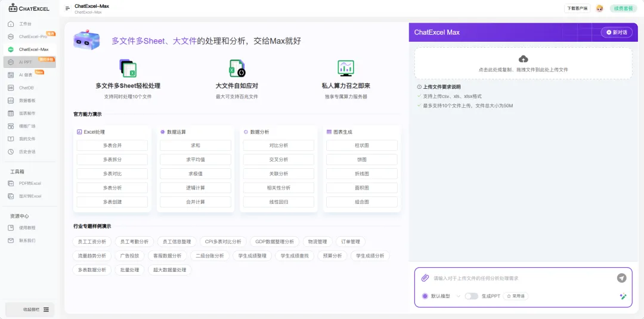The image size is (644, 319).
Task: Open the GDP数据整理分析 sample
Action: pos(275,242)
